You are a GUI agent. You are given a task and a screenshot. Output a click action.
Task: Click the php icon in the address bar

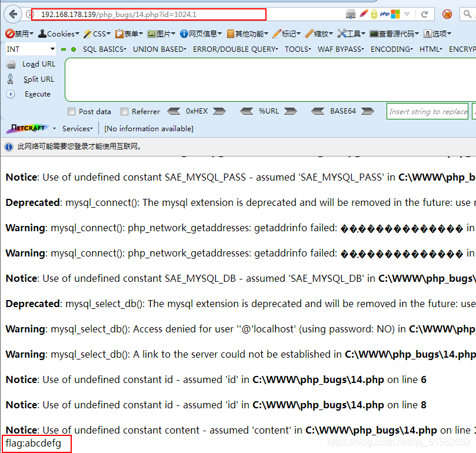pos(385,14)
